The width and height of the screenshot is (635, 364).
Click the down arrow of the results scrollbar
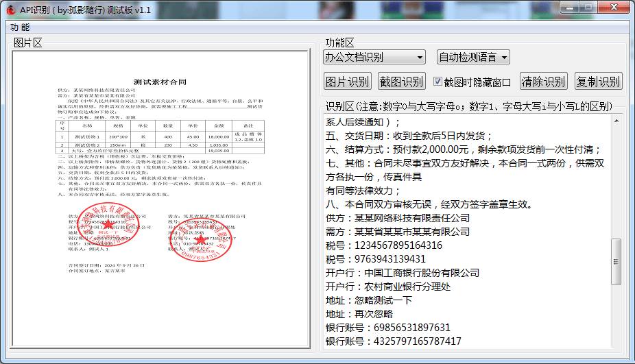(x=616, y=348)
